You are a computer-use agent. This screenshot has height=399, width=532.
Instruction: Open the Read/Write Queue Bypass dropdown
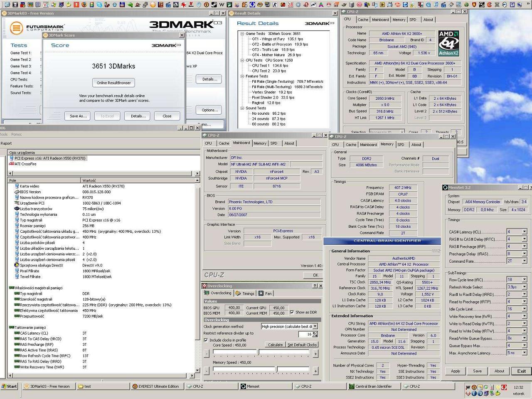coord(525,338)
